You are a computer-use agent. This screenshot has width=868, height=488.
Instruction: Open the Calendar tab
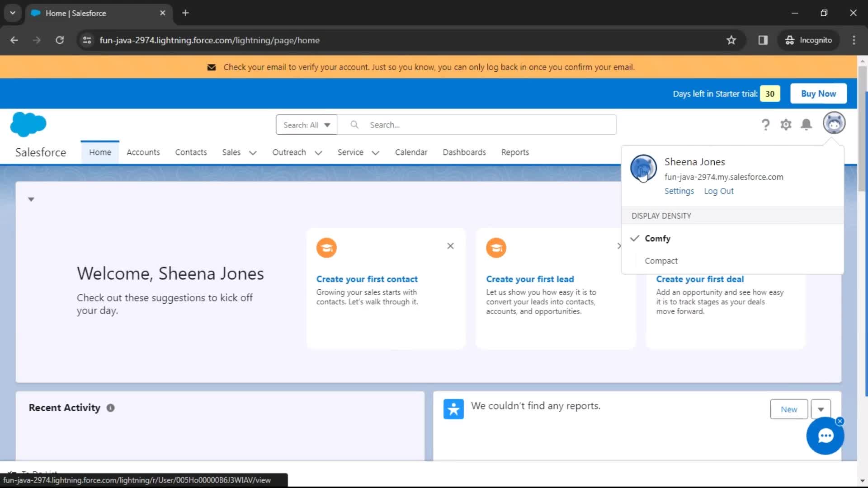411,152
